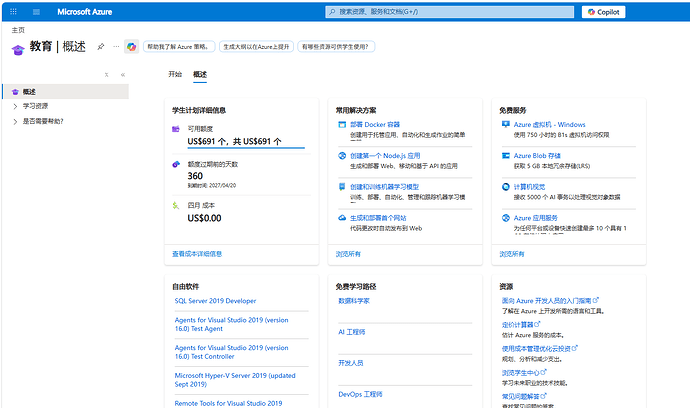
Task: Click 浏览所有 under 免费服务
Action: (512, 254)
